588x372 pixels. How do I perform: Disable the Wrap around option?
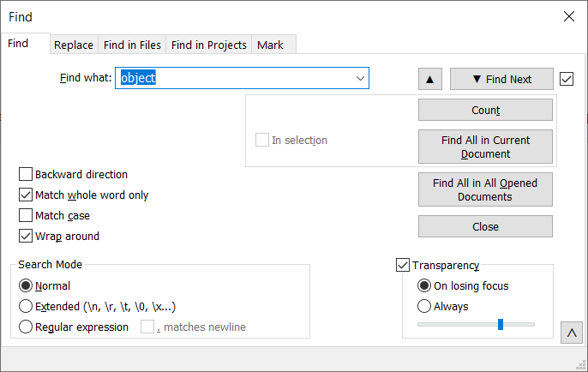coord(26,236)
